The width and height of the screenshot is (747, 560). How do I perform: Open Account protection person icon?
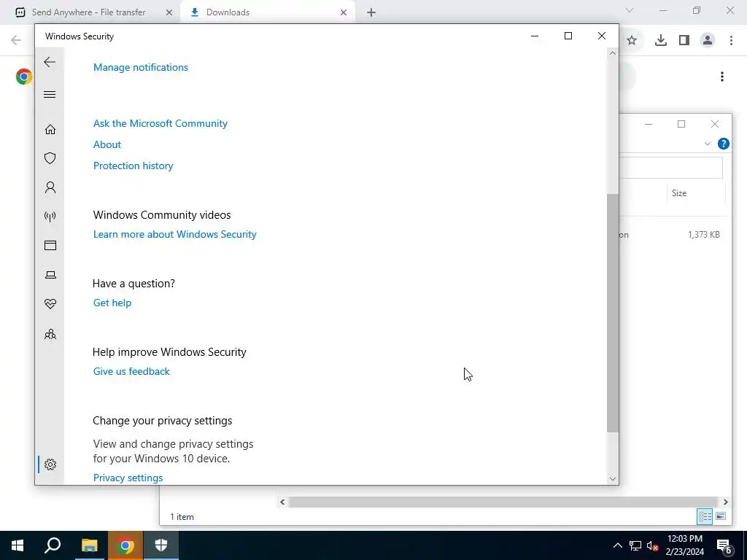point(50,187)
